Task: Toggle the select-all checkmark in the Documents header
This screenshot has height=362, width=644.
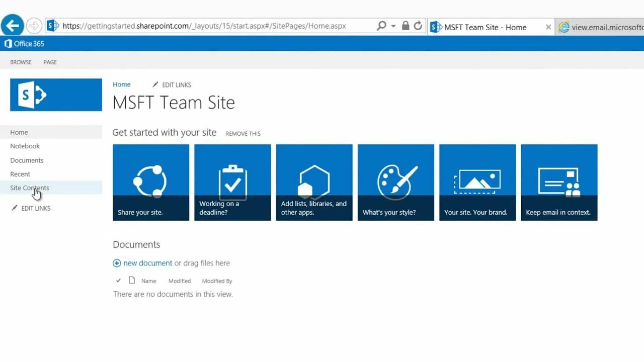Action: coord(118,281)
